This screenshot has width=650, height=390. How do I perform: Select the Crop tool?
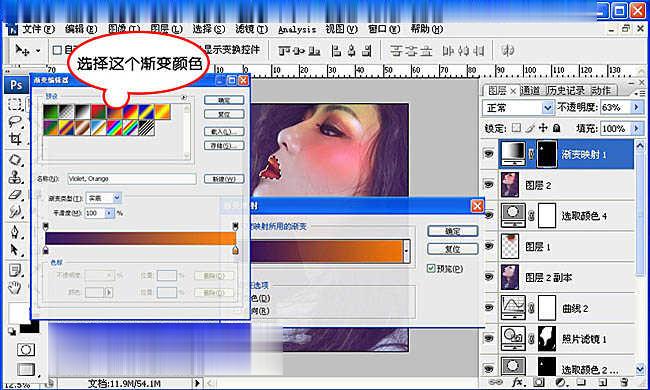coord(15,139)
